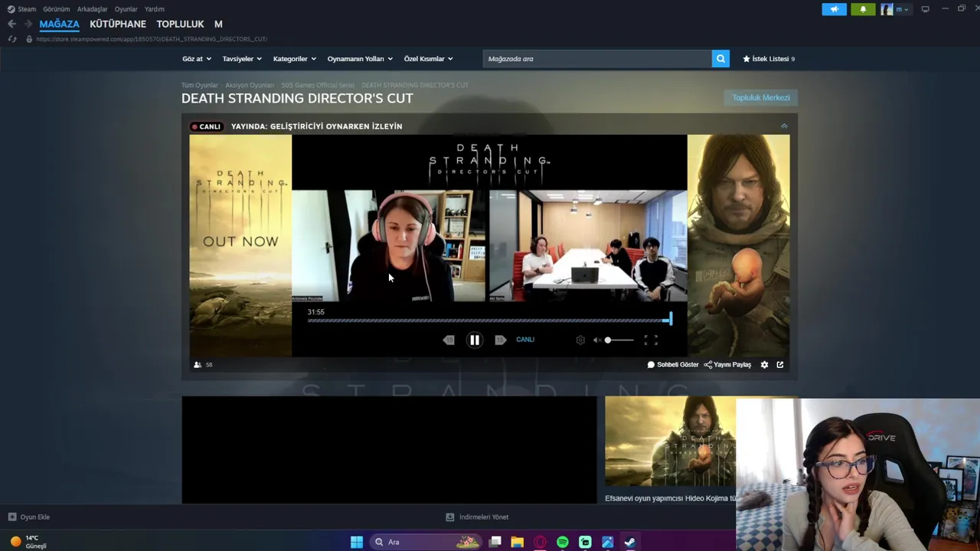Skip broadcast forward 15 seconds
980x551 pixels.
click(500, 341)
